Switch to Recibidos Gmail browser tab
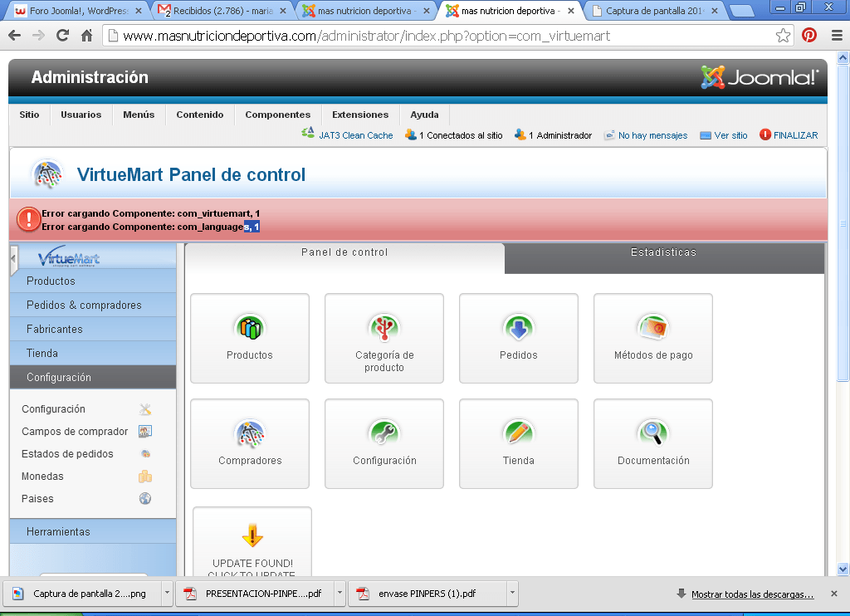The image size is (850, 616). [x=222, y=10]
